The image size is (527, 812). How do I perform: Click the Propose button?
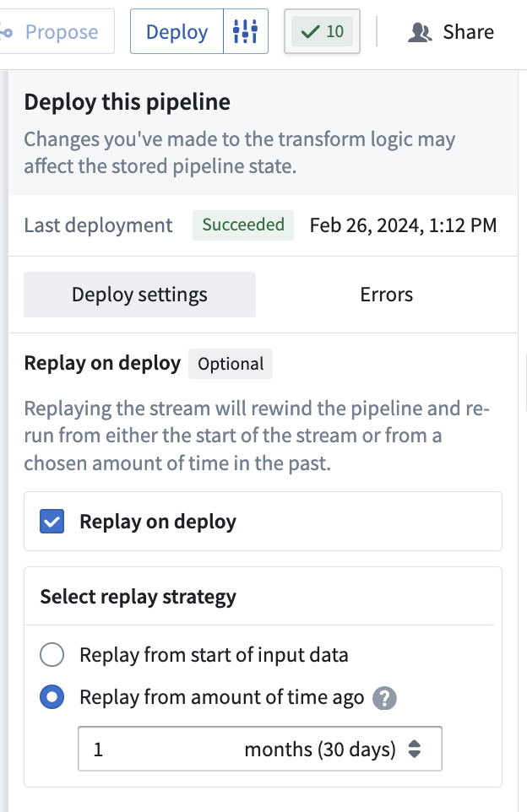56,31
